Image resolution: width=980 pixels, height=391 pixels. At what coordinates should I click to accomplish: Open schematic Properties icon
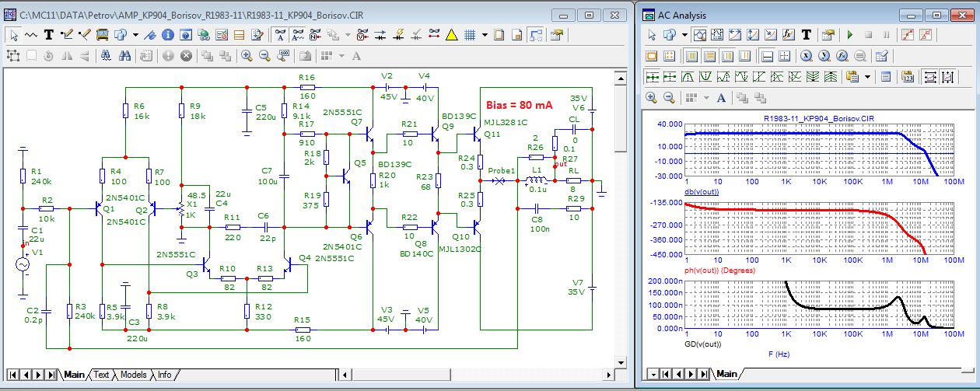click(x=557, y=35)
